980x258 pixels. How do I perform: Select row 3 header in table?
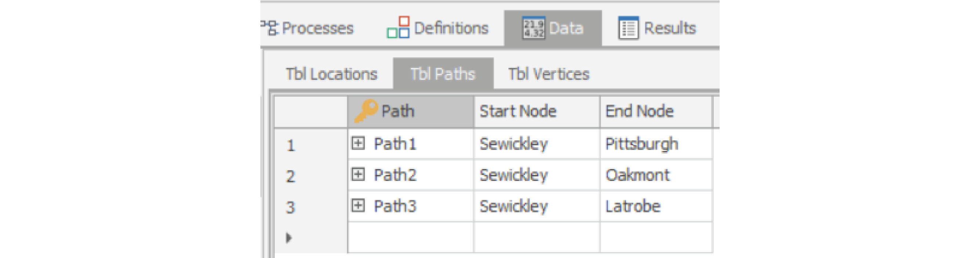pos(310,207)
